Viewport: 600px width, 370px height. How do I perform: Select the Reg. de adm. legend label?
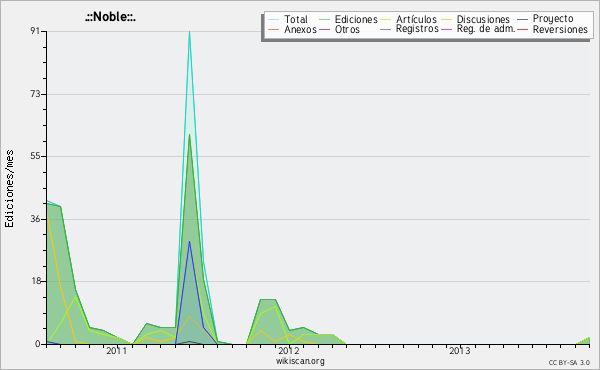pos(486,29)
